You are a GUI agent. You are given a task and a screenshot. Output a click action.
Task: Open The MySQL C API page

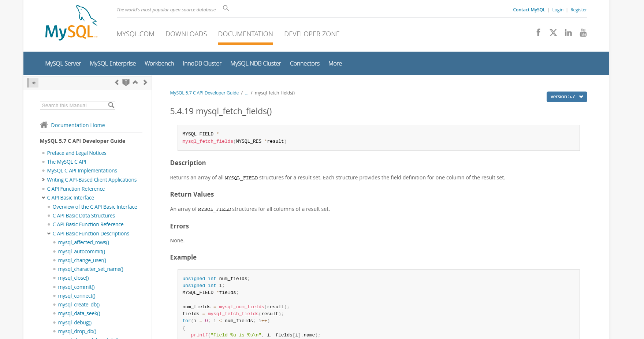coord(67,162)
